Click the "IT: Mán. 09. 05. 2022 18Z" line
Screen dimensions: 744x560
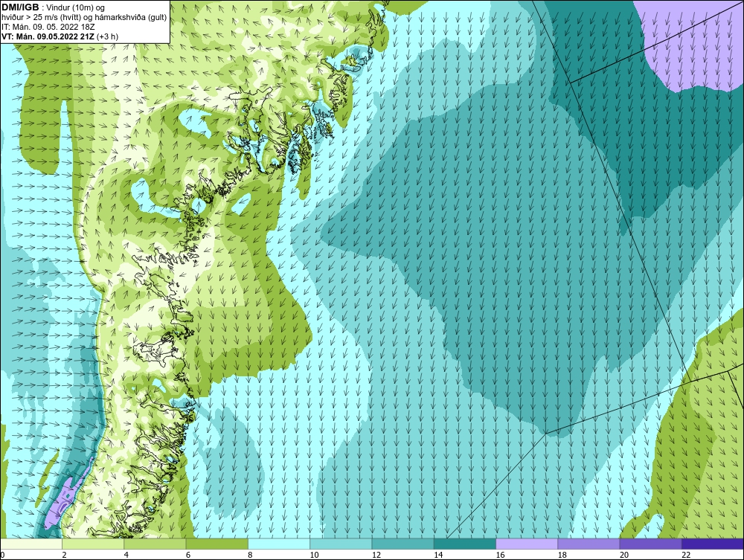(x=48, y=27)
